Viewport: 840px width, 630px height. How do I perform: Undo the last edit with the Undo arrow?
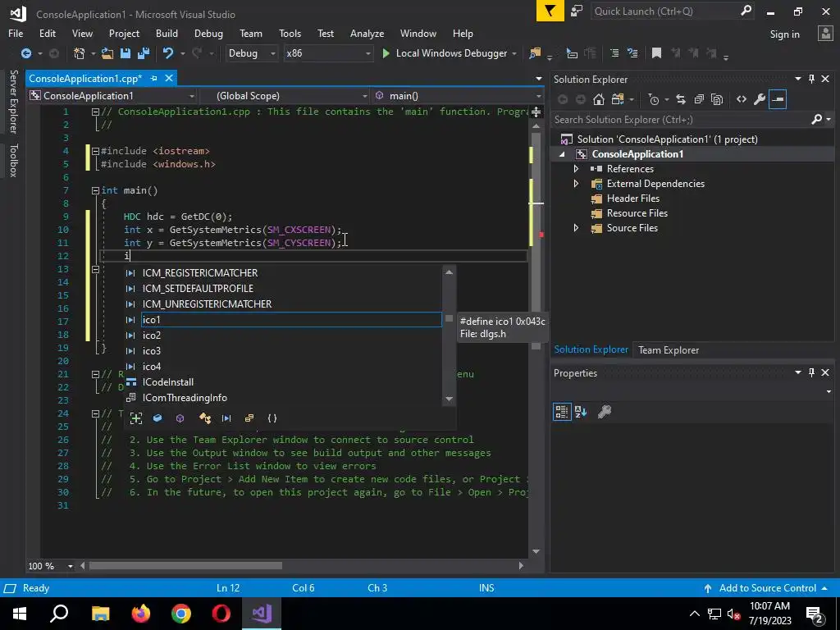click(168, 53)
